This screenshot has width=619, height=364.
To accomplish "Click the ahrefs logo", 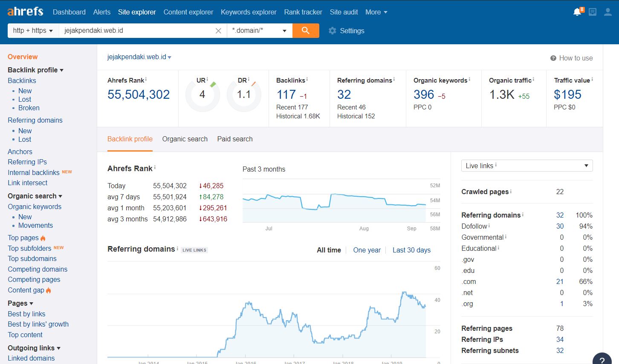I will click(25, 11).
